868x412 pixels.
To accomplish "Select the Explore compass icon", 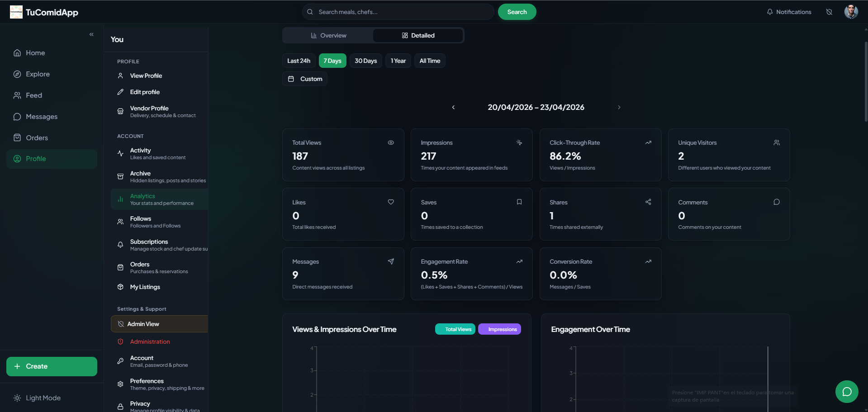I will click(17, 74).
